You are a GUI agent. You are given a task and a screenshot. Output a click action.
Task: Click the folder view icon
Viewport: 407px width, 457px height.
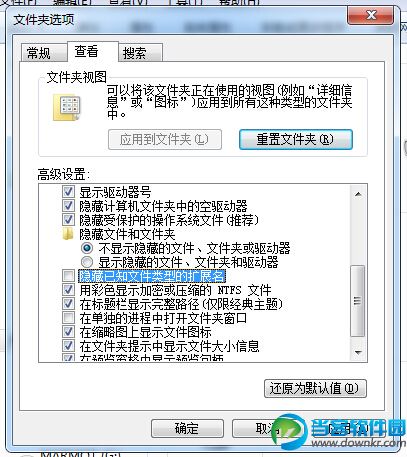(67, 108)
